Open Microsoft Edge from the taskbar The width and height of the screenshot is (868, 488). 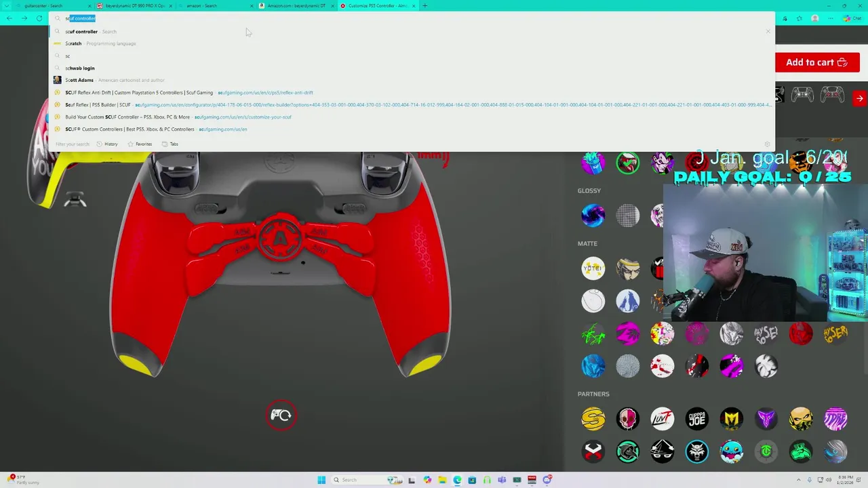pos(457,480)
